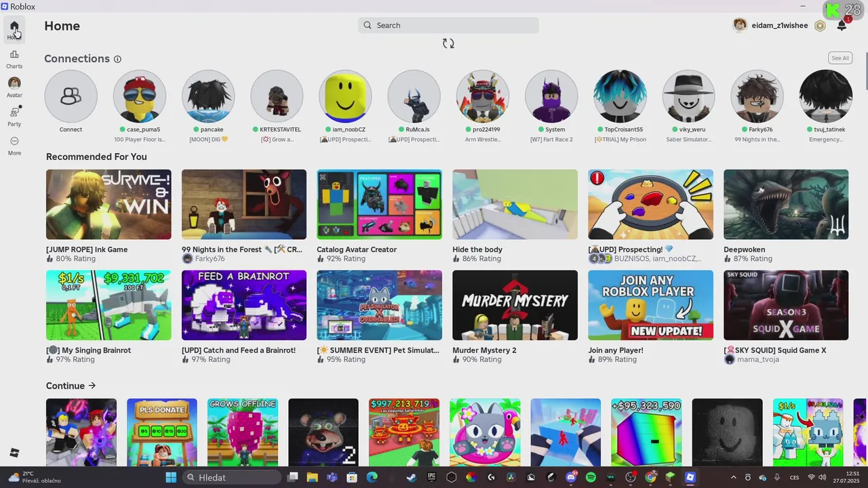Open the case_puma5 connection avatar
Viewport: 868px width, 488px height.
pyautogui.click(x=139, y=96)
